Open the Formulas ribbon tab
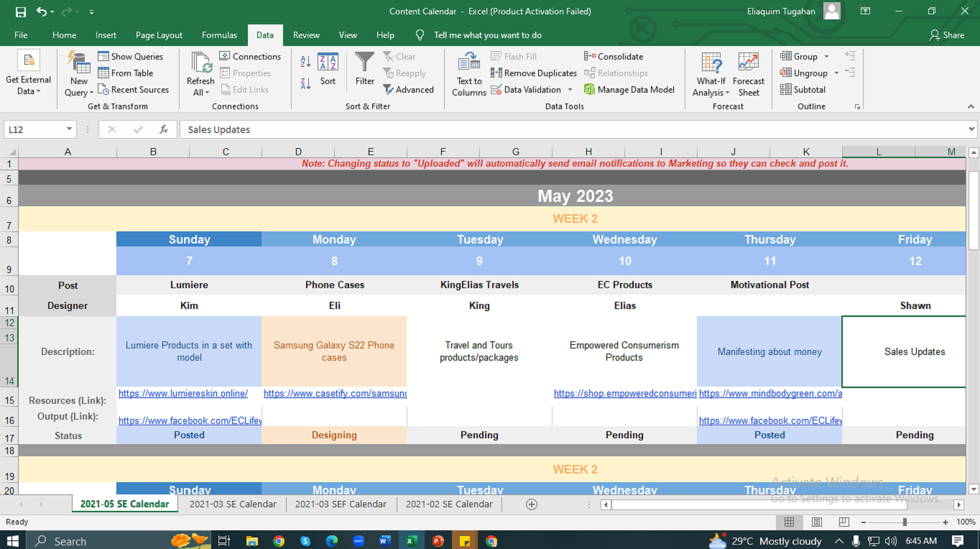This screenshot has height=549, width=980. (x=219, y=35)
